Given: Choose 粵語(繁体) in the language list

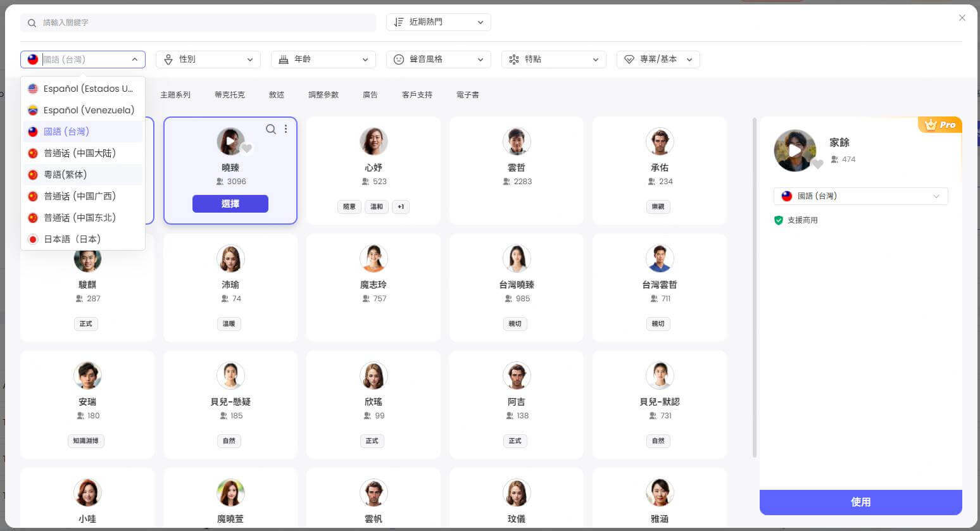Looking at the screenshot, I should tap(65, 175).
